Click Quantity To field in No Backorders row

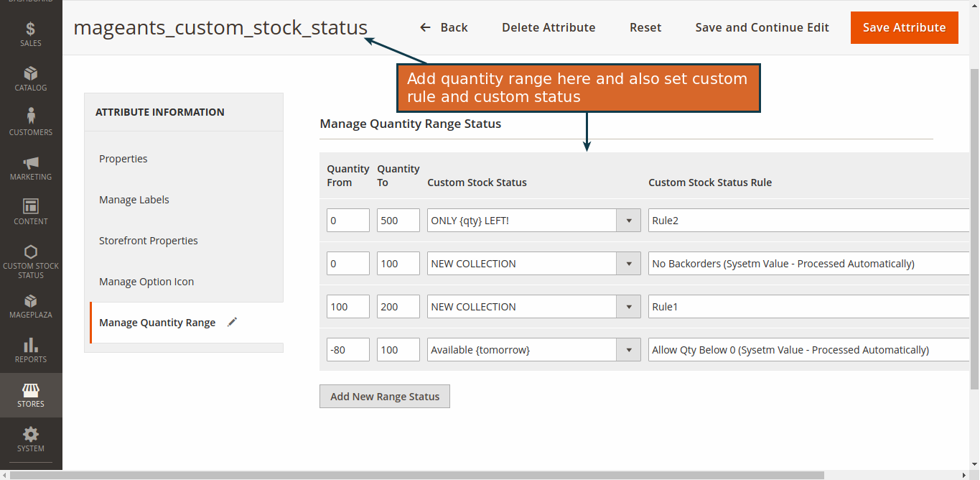click(x=398, y=264)
